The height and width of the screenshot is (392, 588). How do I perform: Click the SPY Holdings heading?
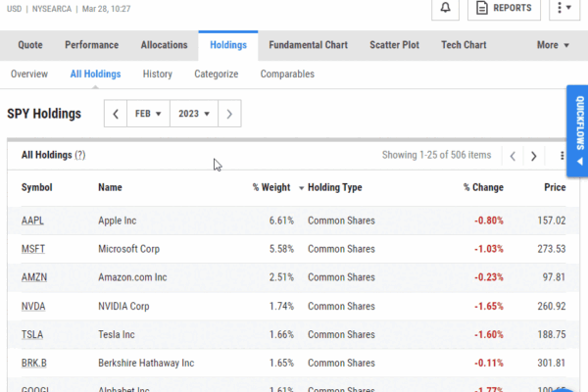point(44,114)
